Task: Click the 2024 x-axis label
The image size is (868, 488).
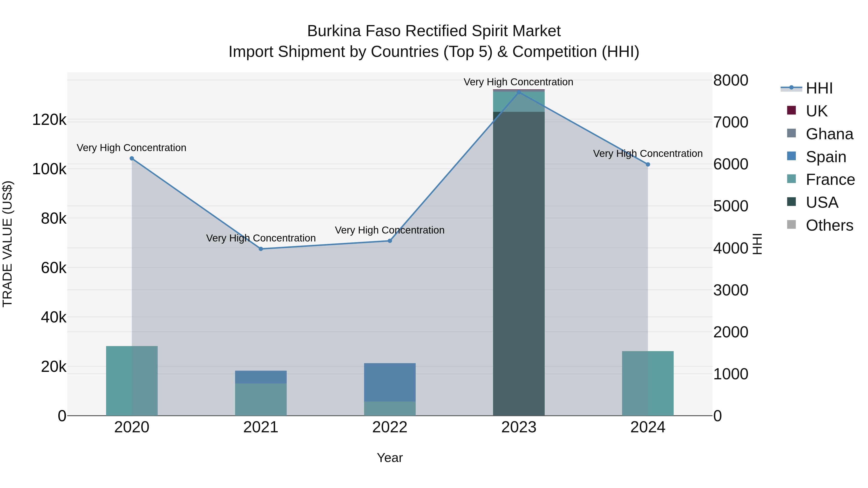Action: point(648,427)
